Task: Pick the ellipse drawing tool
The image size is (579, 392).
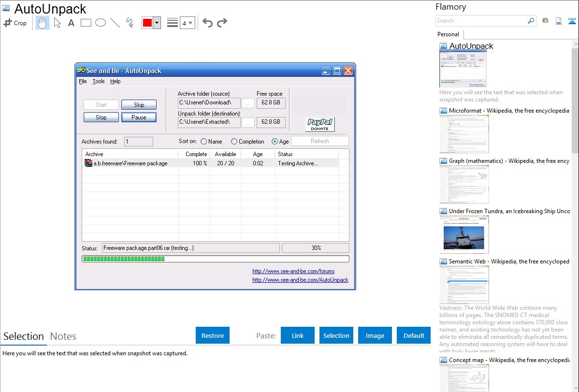Action: (101, 23)
